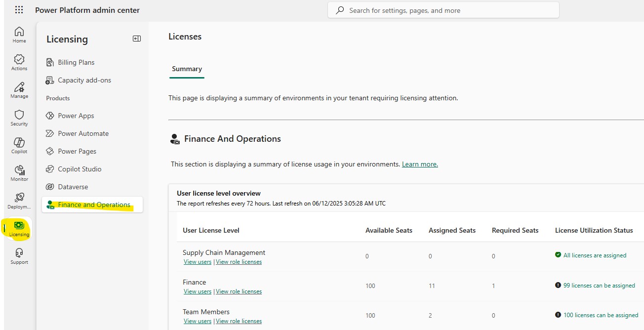View users for Team Members
644x330 pixels.
click(198, 321)
